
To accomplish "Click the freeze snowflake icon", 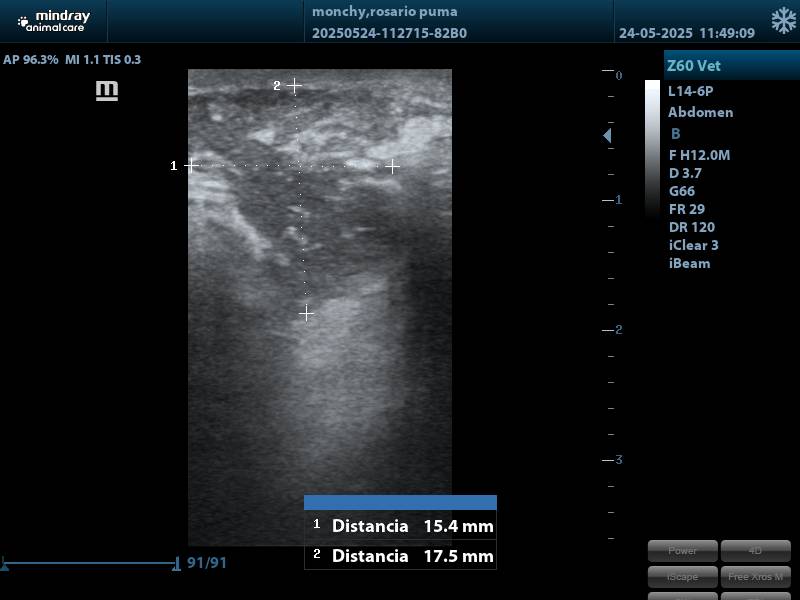I will coord(783,21).
